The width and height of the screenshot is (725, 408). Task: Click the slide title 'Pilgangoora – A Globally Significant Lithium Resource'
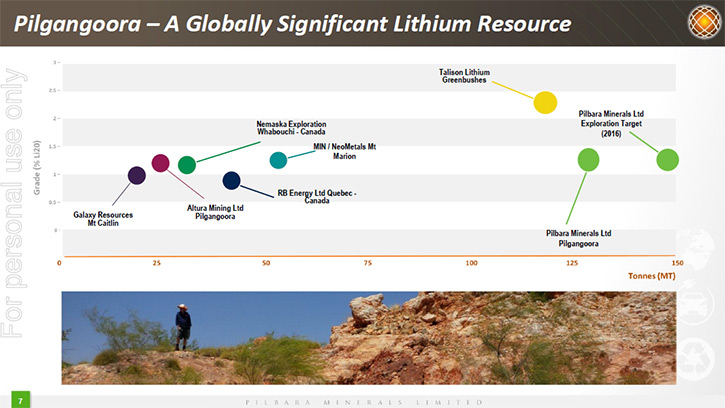292,24
